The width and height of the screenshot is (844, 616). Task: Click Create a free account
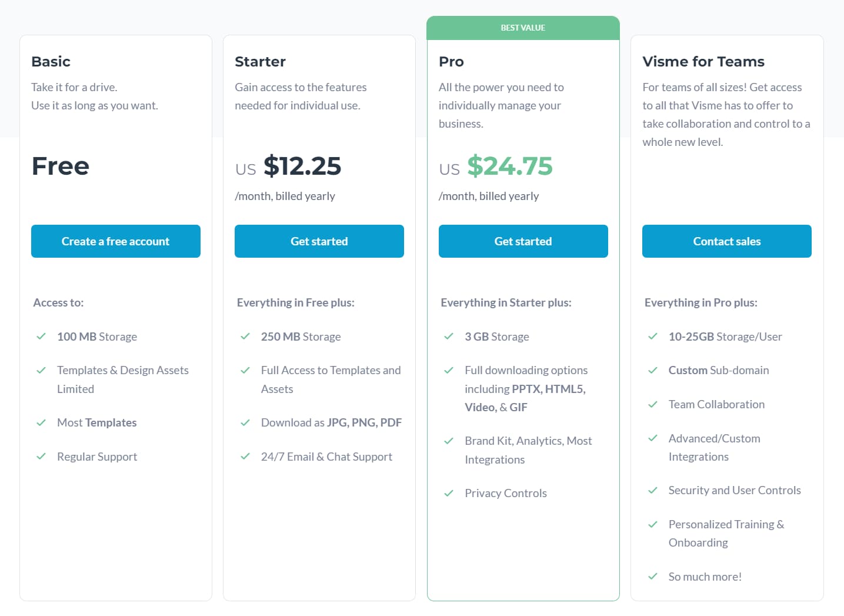(115, 241)
